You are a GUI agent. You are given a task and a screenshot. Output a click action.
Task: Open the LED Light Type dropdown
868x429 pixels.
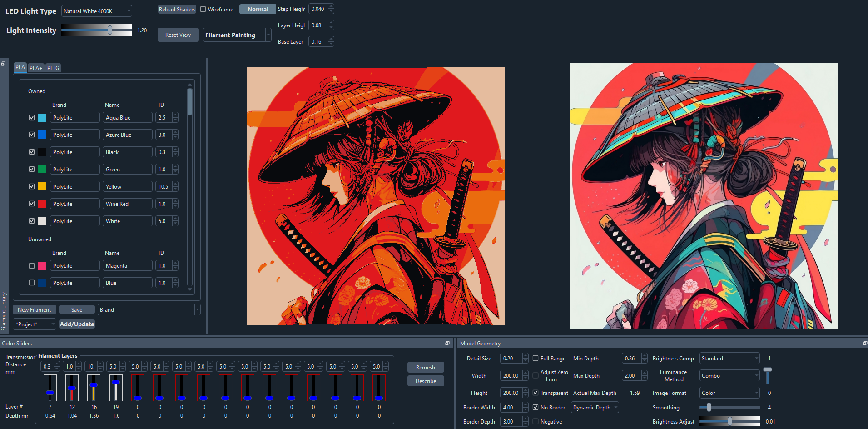129,11
